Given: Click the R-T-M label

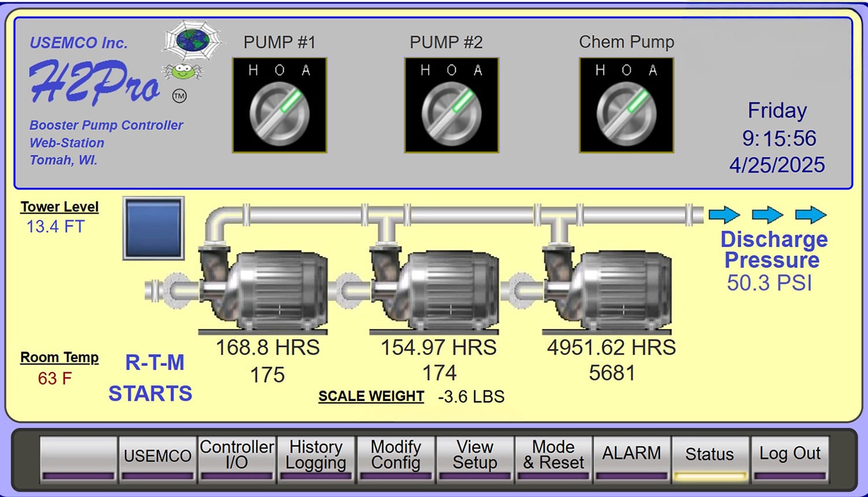Looking at the screenshot, I should pyautogui.click(x=155, y=363).
